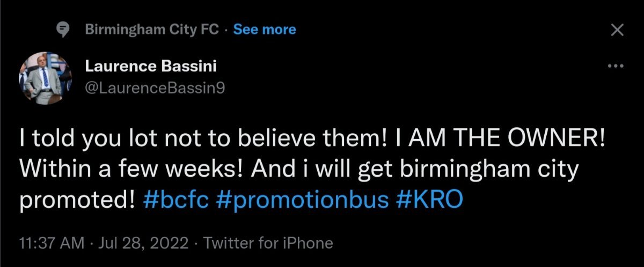Open the three-dot more options menu
This screenshot has height=267, width=644.
pos(615,66)
